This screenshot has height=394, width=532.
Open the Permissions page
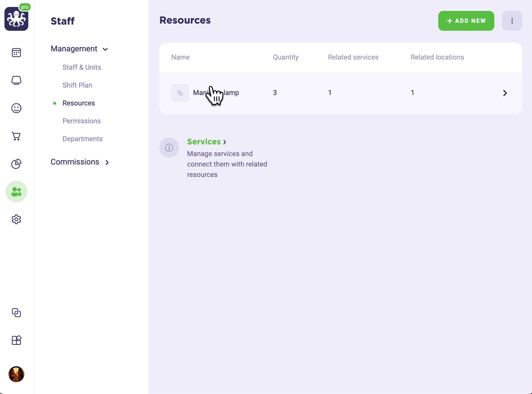click(81, 121)
